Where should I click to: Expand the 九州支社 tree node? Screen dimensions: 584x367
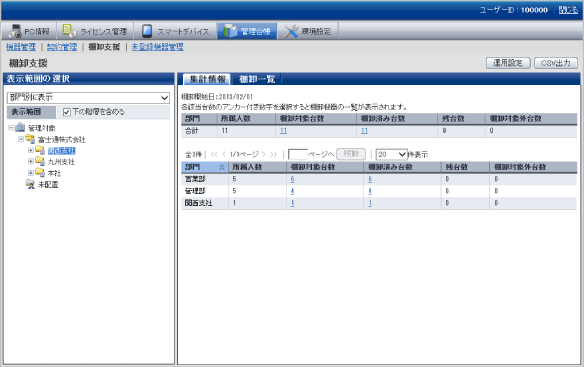(x=31, y=162)
